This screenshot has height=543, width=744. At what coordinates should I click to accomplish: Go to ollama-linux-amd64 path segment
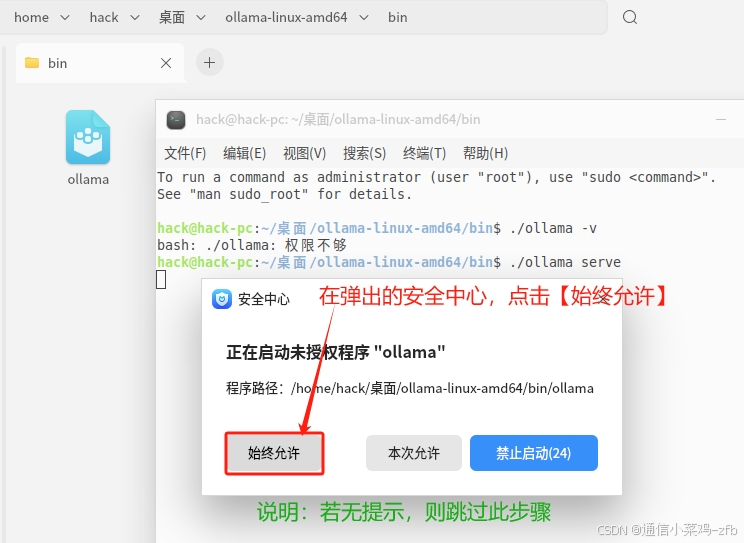pyautogui.click(x=286, y=18)
